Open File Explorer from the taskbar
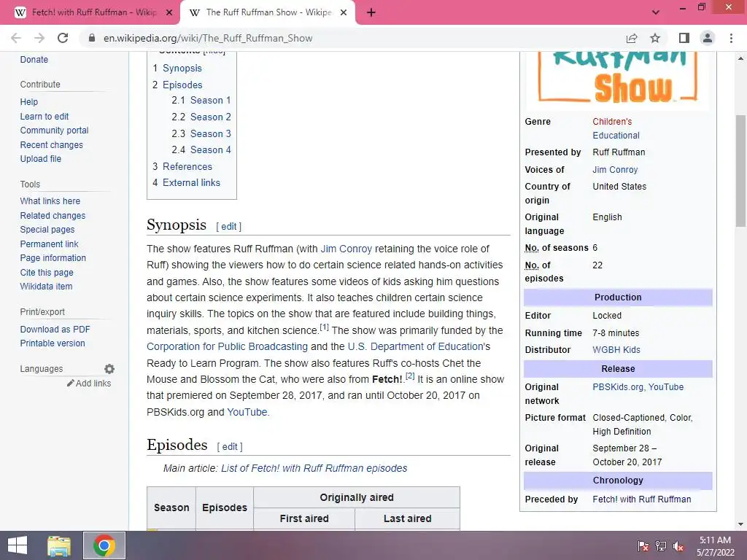This screenshot has height=560, width=747. (x=59, y=545)
